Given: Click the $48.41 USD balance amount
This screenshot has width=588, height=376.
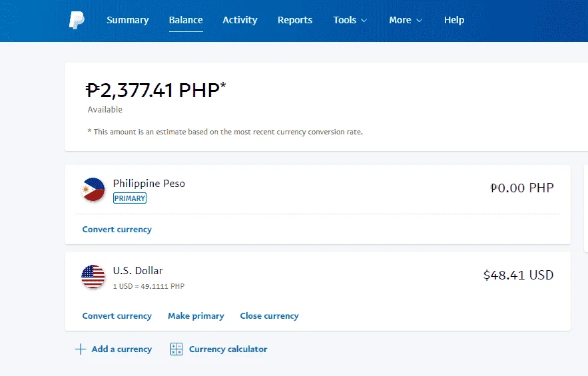Looking at the screenshot, I should pos(518,275).
